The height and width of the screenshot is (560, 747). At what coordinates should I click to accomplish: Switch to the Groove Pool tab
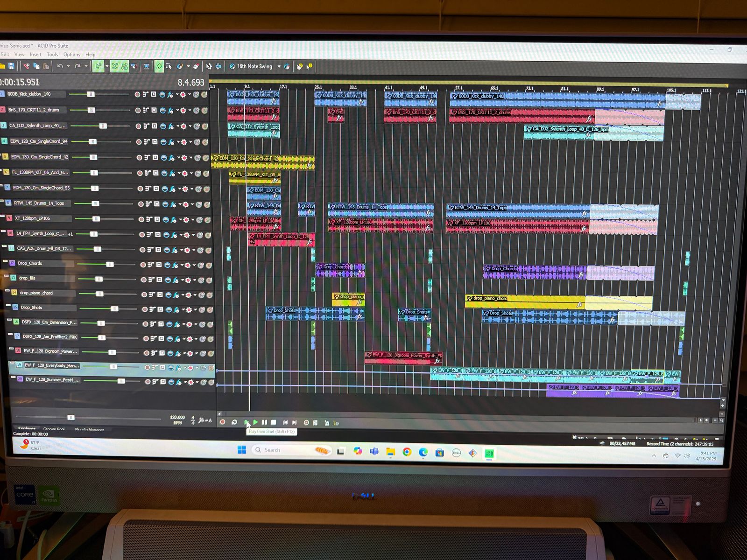pos(54,429)
